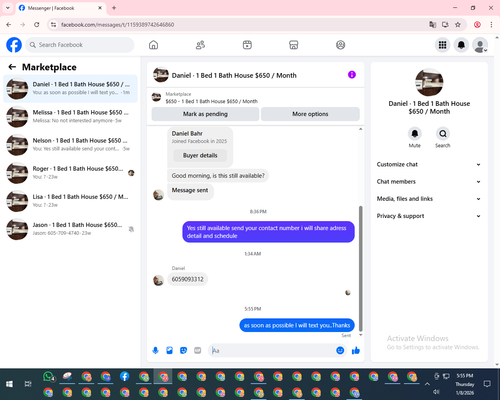Open Melissa's conversation in the list

(x=70, y=117)
